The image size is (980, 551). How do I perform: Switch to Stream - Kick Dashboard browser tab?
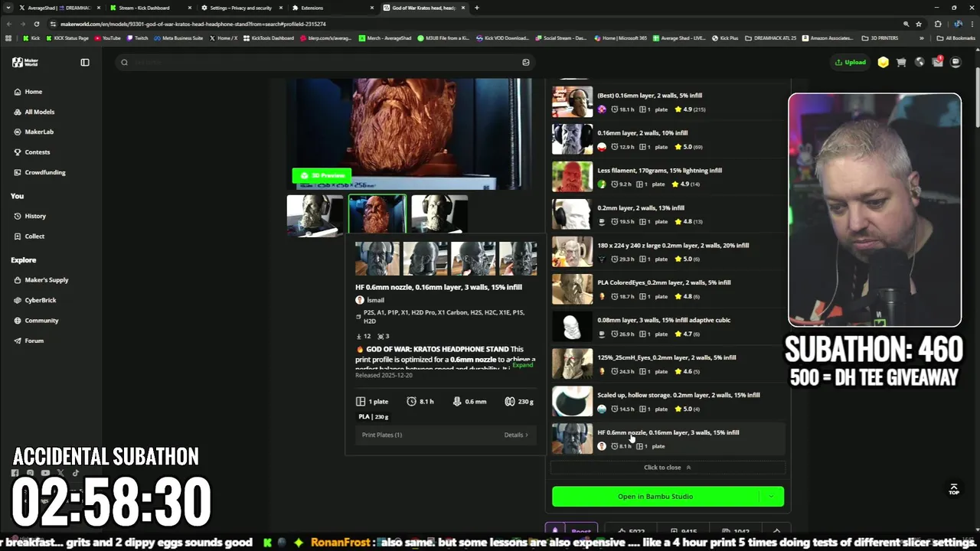[145, 8]
